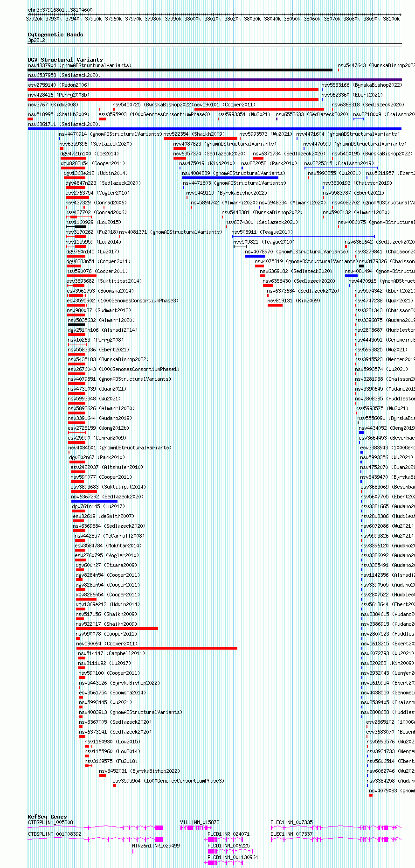Click the blue bar under nsv6361711
The width and height of the screenshot is (415, 868).
click(214, 129)
